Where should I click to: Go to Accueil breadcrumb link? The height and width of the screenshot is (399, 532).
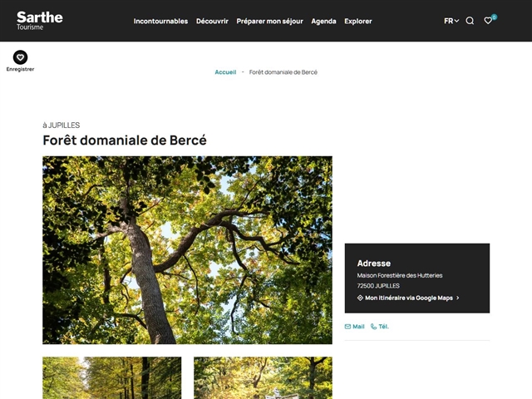click(225, 72)
